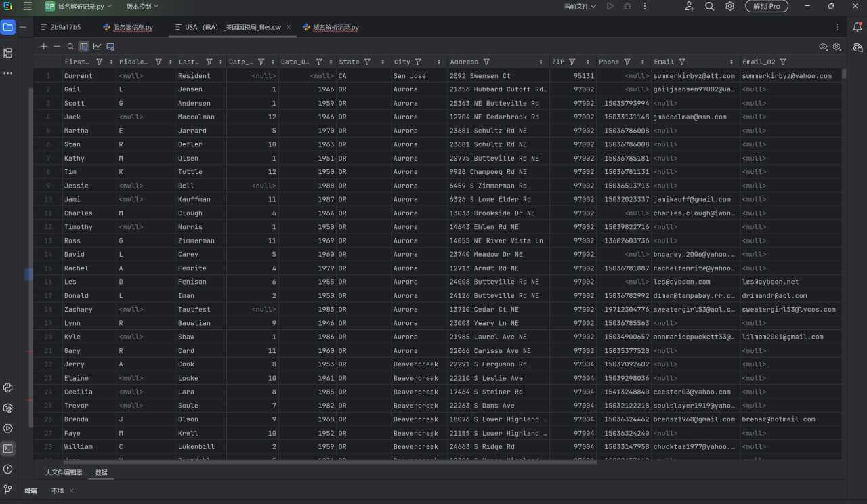Open the filter for the City column

[418, 62]
